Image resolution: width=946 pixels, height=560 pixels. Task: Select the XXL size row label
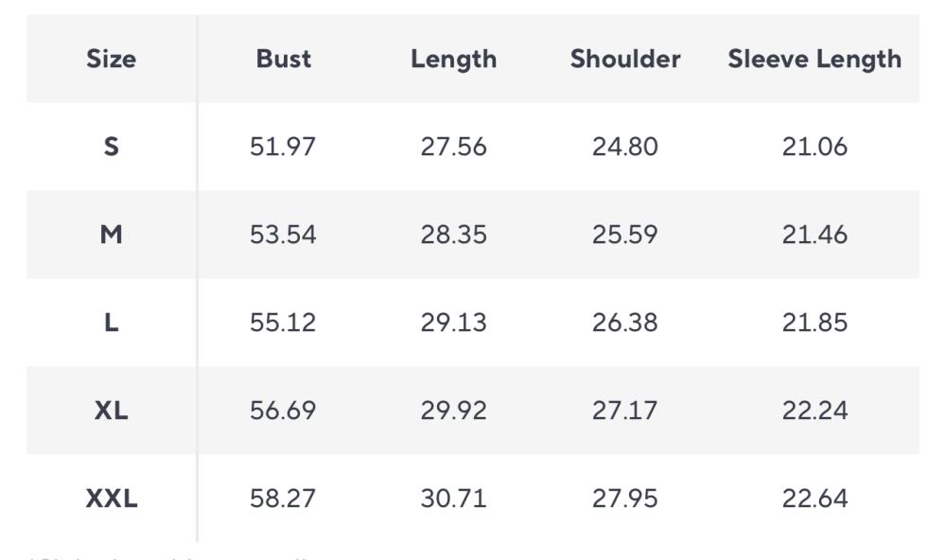112,499
